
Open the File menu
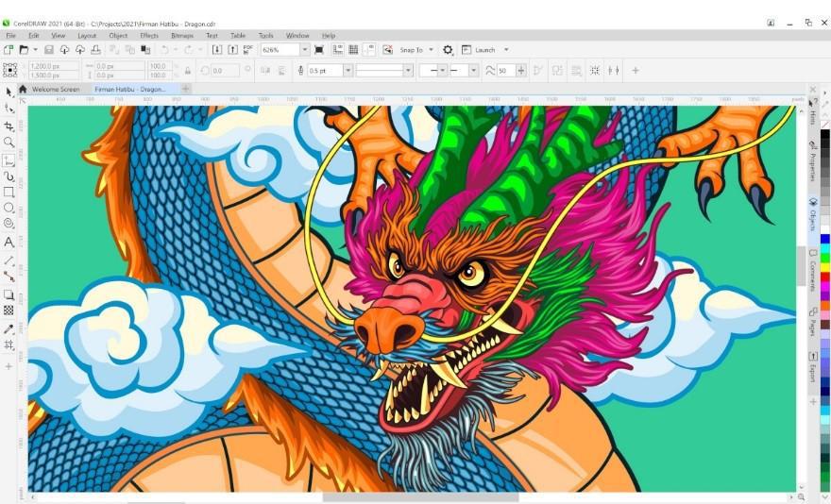coord(10,36)
